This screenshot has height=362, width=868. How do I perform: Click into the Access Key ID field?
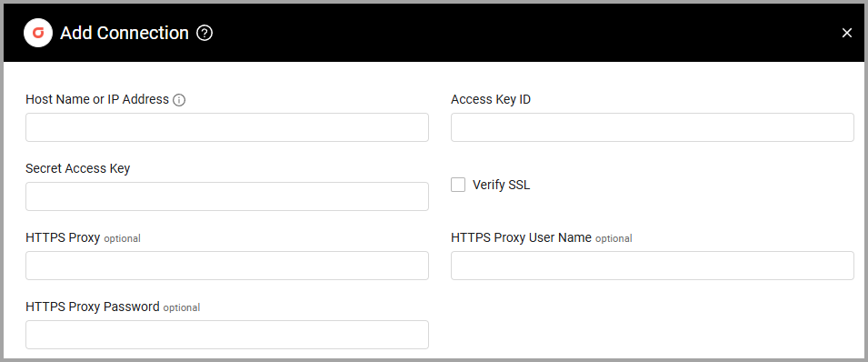pyautogui.click(x=652, y=127)
